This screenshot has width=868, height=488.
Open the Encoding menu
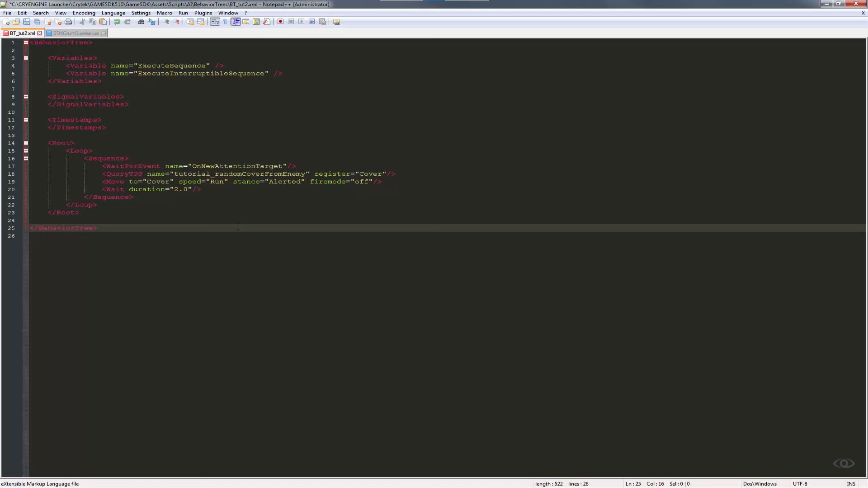coord(84,13)
